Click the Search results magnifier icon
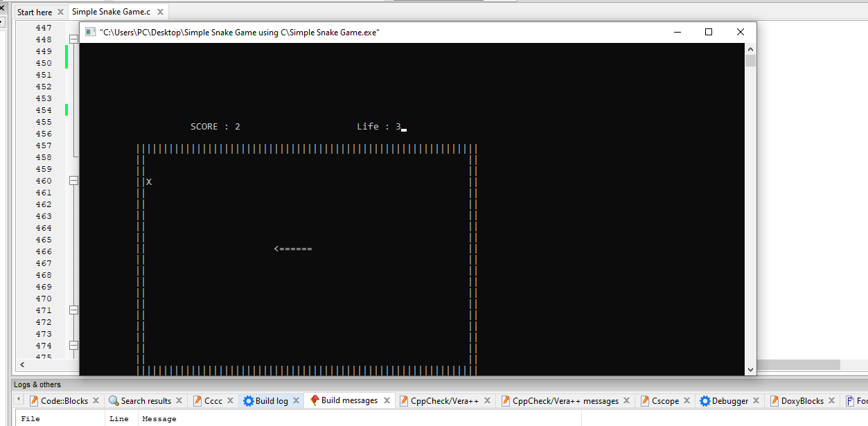The height and width of the screenshot is (426, 868). [x=115, y=400]
